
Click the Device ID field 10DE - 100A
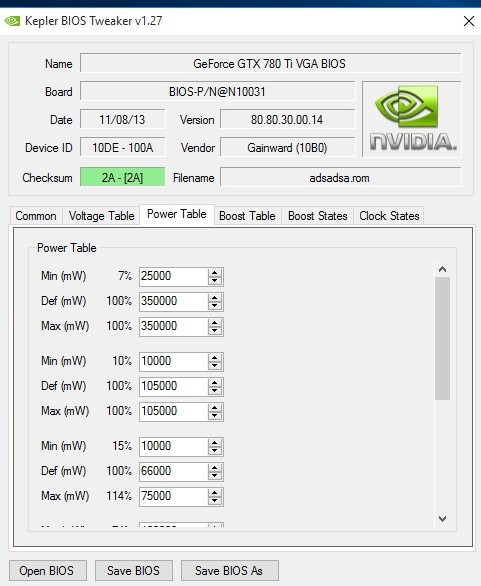(123, 148)
